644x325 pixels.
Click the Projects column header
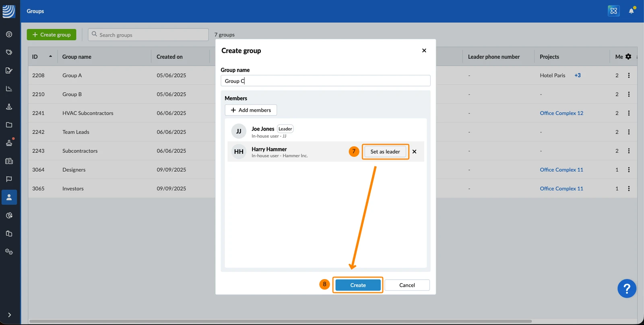click(x=549, y=57)
